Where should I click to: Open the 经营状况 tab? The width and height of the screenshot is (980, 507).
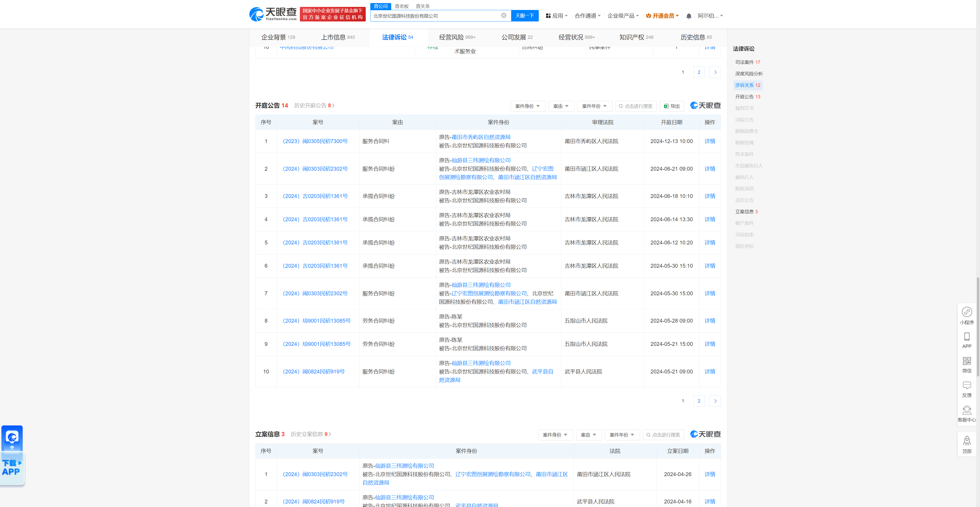(x=577, y=37)
